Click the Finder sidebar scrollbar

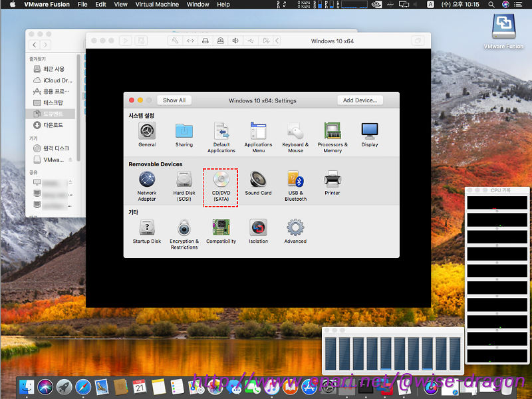click(x=78, y=108)
